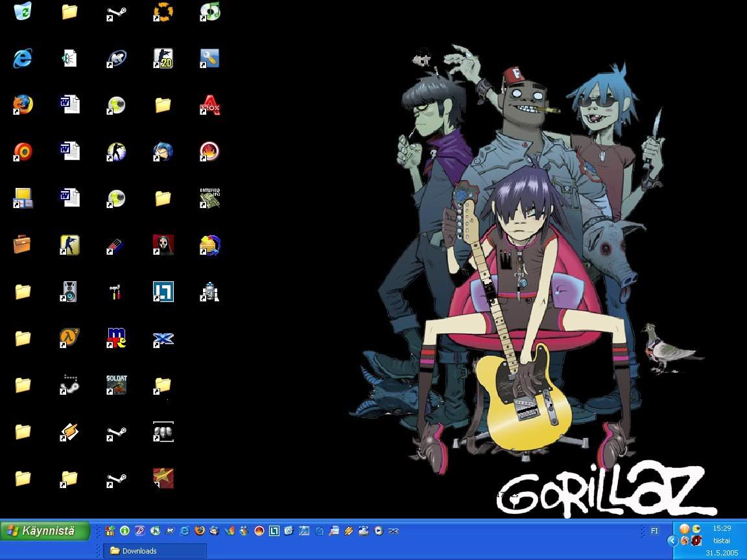Image resolution: width=747 pixels, height=560 pixels.
Task: Open Alcohol 120% desktop shortcut
Action: click(x=209, y=105)
